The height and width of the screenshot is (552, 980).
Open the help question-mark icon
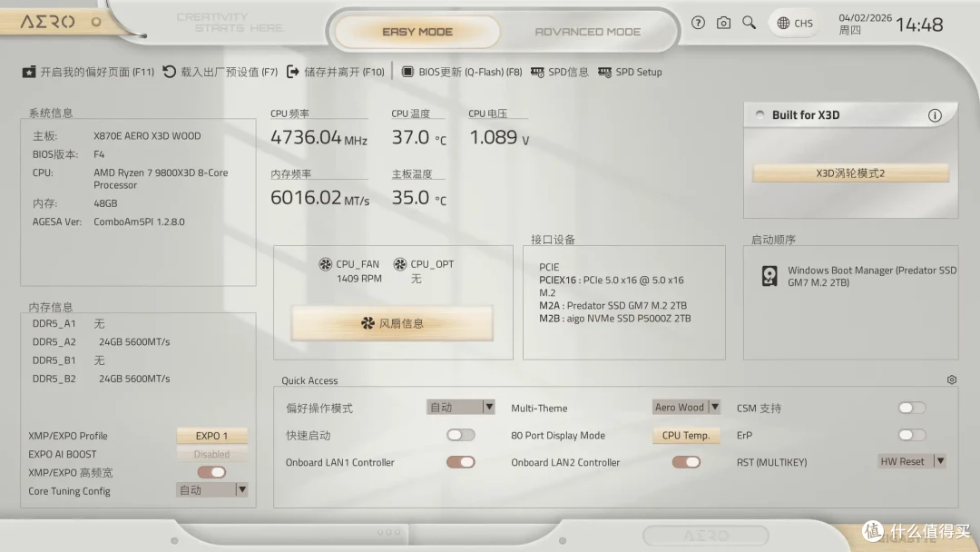point(698,23)
